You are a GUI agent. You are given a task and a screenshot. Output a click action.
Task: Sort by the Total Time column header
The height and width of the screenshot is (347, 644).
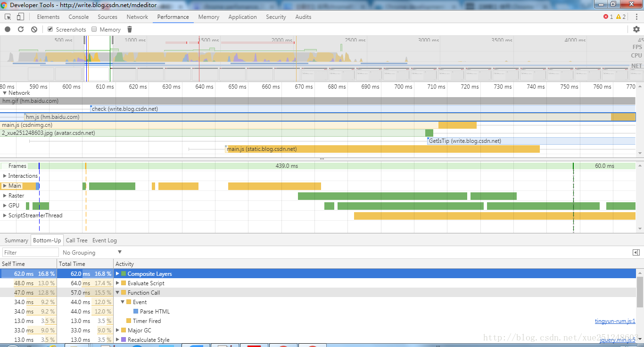point(85,264)
